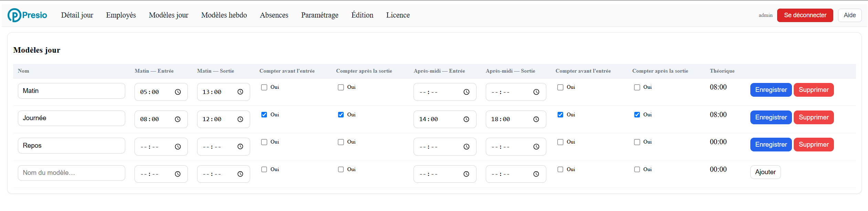Open clock picker for Repos afternoon entry
The image size is (868, 211).
pos(466,147)
